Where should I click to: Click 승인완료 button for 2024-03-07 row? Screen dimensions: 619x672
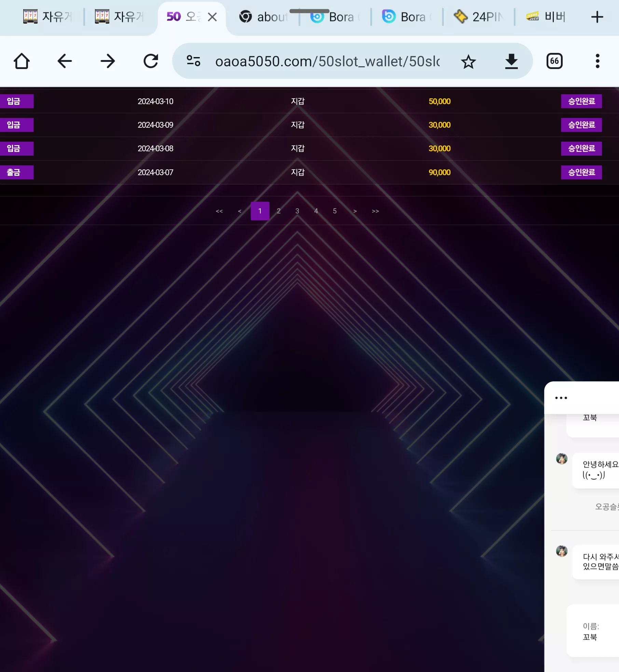(581, 172)
